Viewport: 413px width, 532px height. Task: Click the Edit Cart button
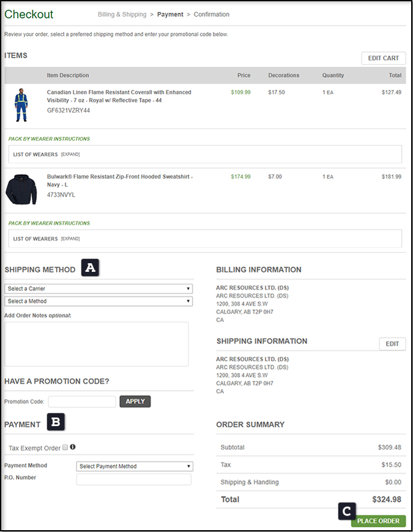tap(383, 58)
